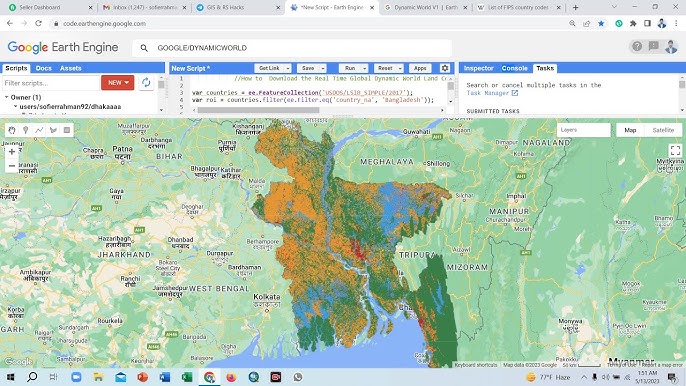Launch Excel from taskbar
This screenshot has width=686, height=386.
coord(187,377)
